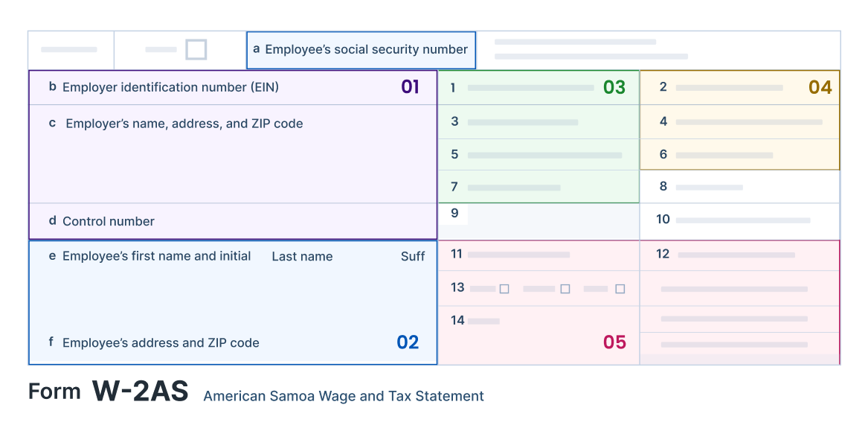Select box 3 of the form
Screen dimensions: 868x428
click(539, 122)
